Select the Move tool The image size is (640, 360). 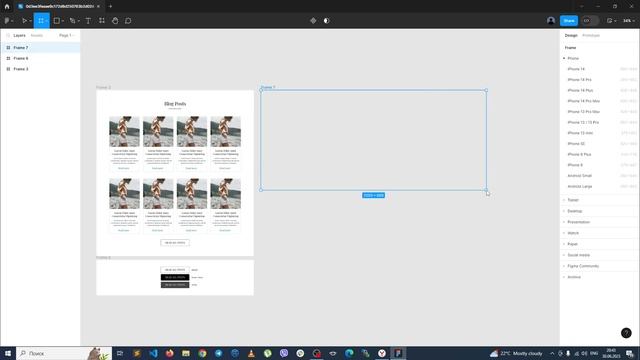pos(24,21)
